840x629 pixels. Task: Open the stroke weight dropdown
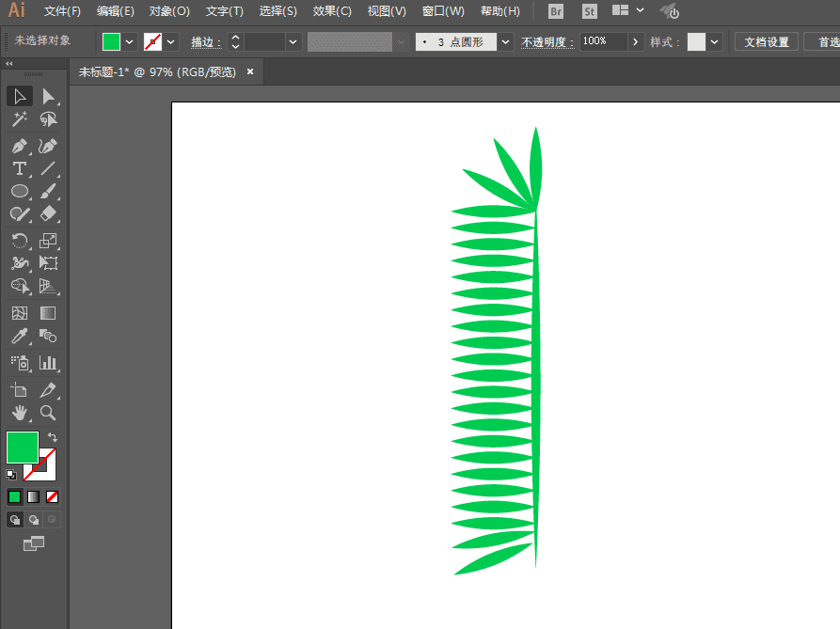click(x=293, y=42)
